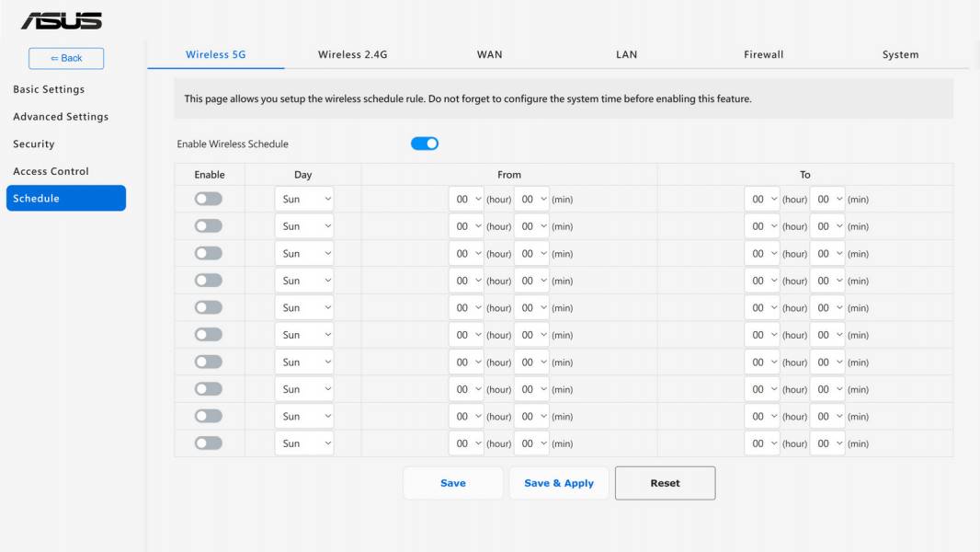This screenshot has height=552, width=980.
Task: Open the Day dropdown in the tenth row
Action: point(303,443)
